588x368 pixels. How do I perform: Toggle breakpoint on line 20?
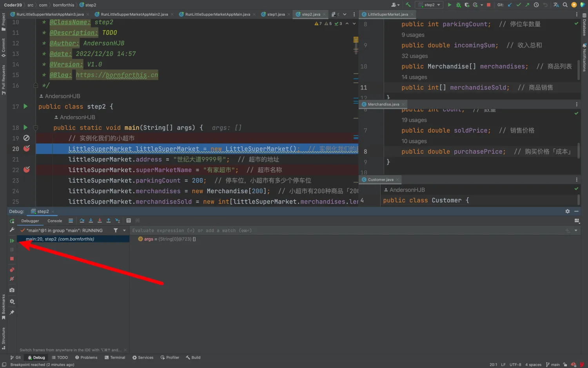pyautogui.click(x=27, y=149)
